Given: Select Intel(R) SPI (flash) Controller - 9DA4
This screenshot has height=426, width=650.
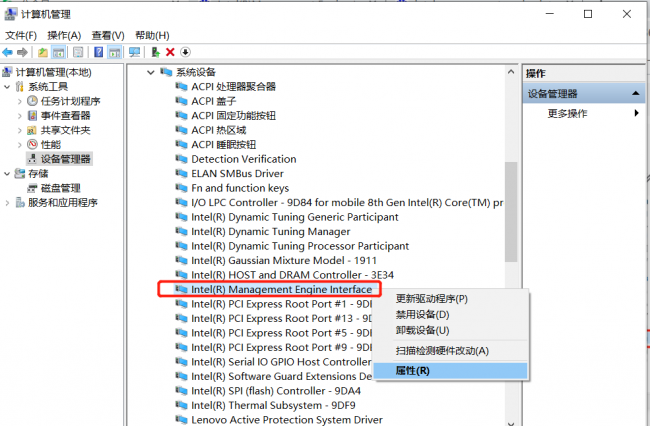Looking at the screenshot, I should tap(276, 391).
